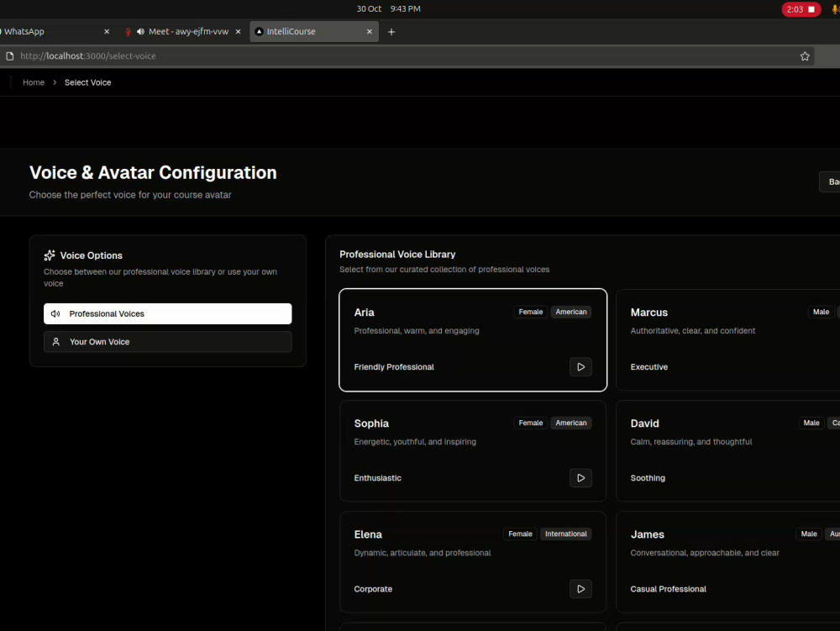Click the Female tag on Sophia
840x631 pixels.
tap(530, 423)
